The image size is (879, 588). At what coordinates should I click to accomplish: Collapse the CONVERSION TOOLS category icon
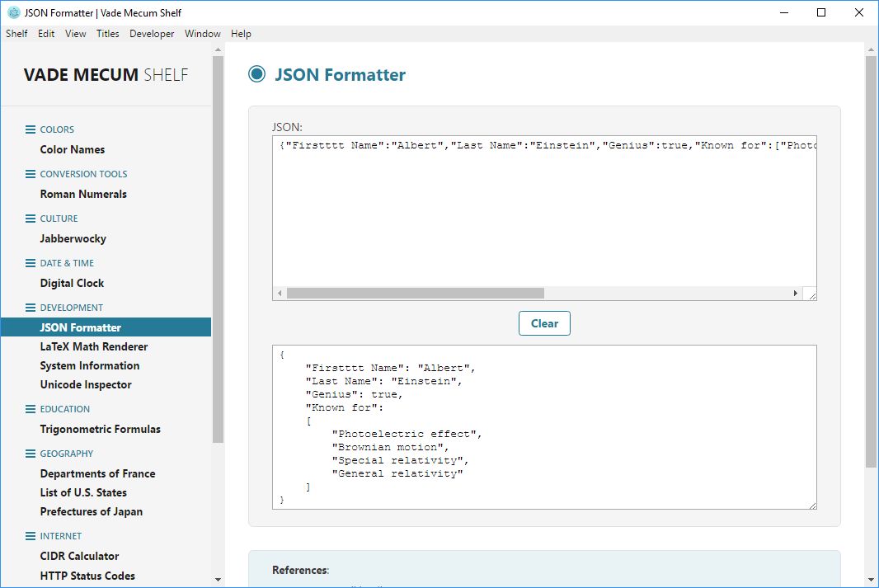[x=31, y=174]
